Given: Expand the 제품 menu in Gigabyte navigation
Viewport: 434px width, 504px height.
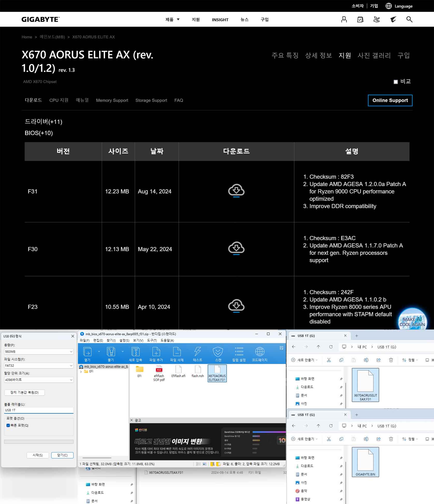Looking at the screenshot, I should tap(172, 20).
